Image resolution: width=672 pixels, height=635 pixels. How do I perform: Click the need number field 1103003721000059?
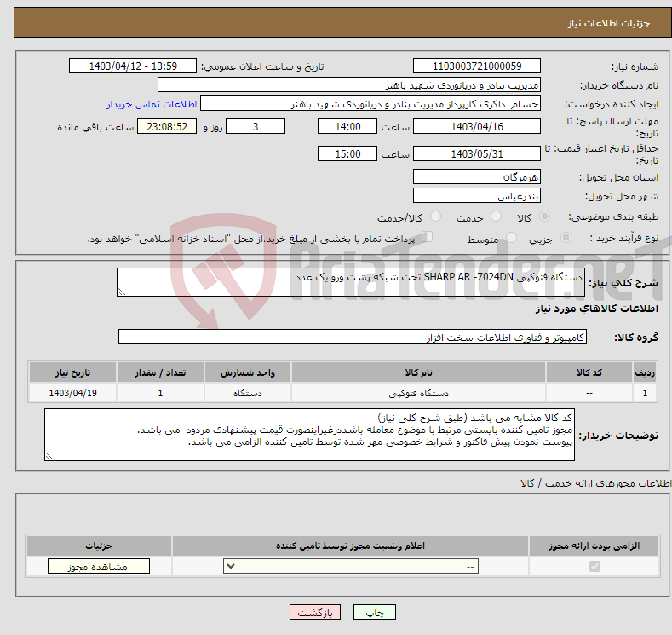pos(477,66)
